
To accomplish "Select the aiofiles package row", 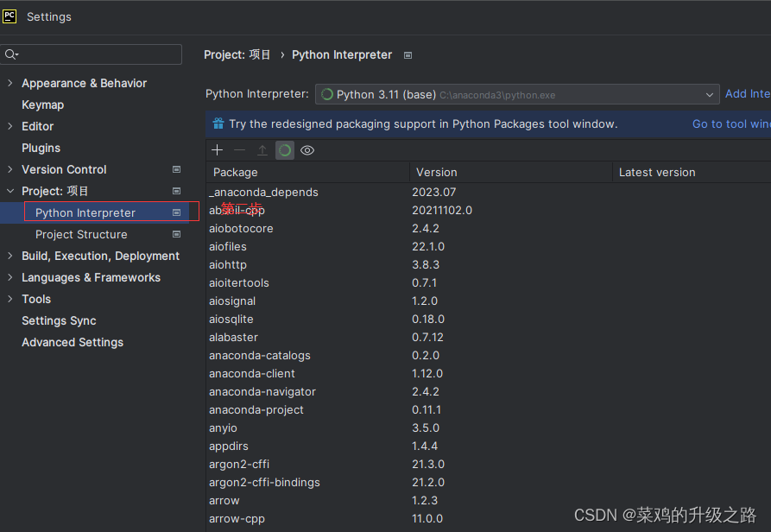I will pyautogui.click(x=489, y=247).
